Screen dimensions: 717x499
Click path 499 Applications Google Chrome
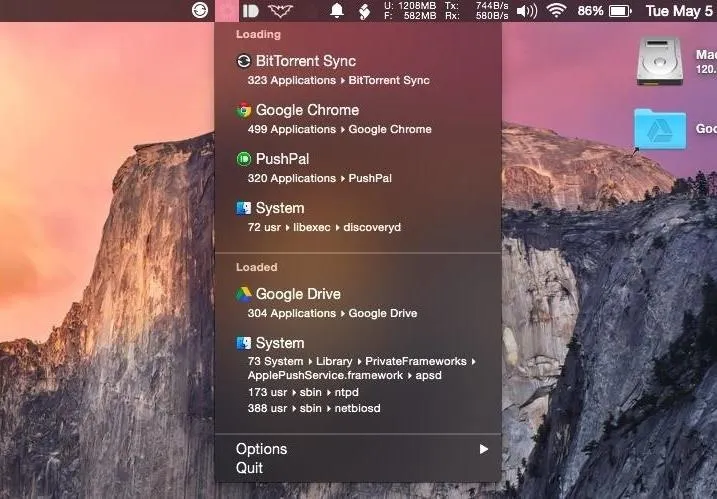340,129
